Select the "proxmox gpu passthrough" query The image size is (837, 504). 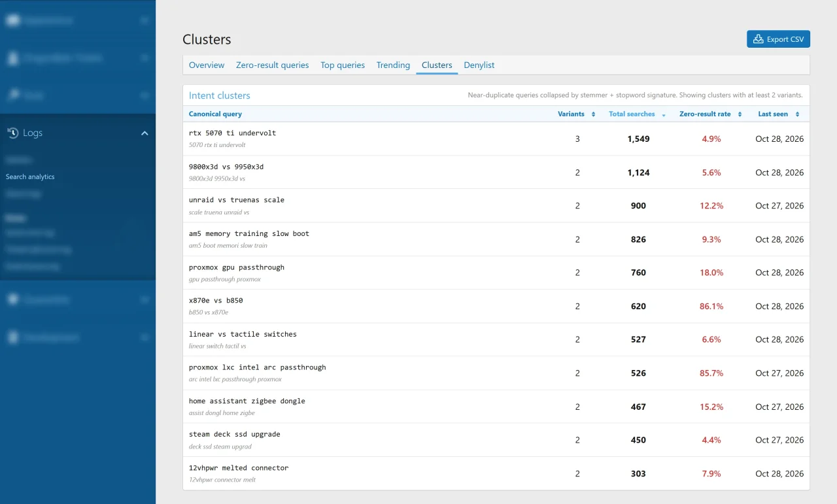(x=237, y=267)
